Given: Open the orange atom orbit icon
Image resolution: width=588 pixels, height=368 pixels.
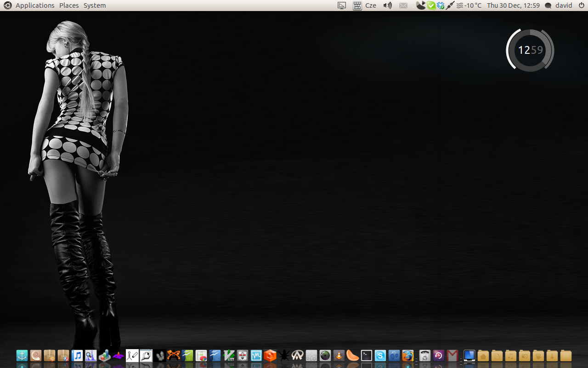Looking at the screenshot, I should click(x=174, y=356).
